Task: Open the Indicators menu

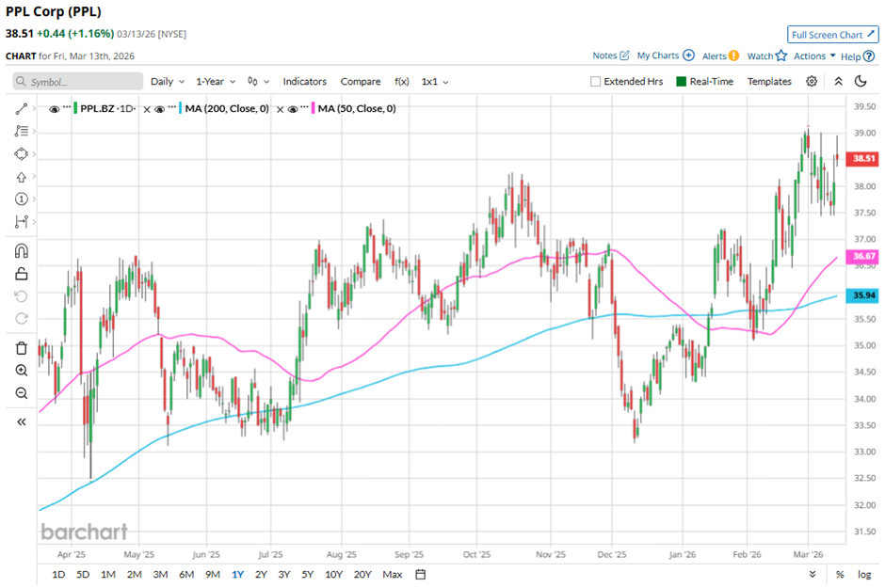Action: point(305,82)
